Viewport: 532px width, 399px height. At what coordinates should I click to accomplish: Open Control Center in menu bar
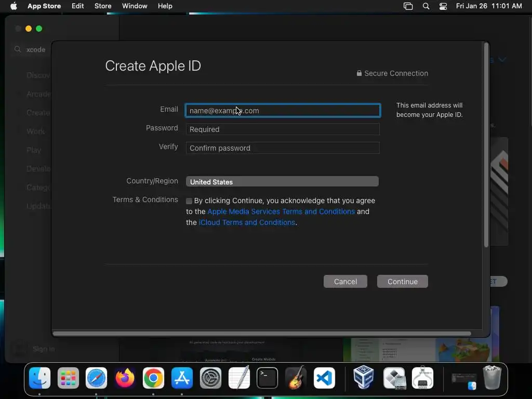(443, 6)
